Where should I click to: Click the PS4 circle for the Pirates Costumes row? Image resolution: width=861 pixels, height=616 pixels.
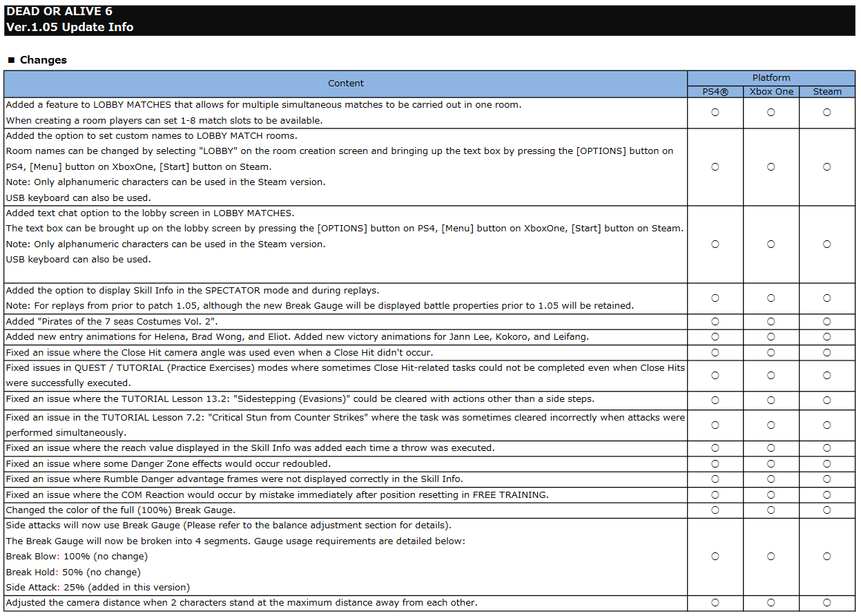click(x=715, y=322)
